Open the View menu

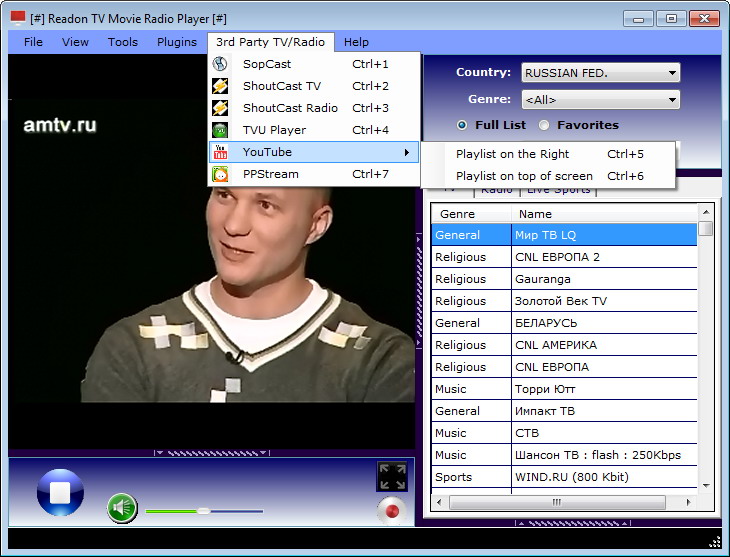tap(75, 42)
